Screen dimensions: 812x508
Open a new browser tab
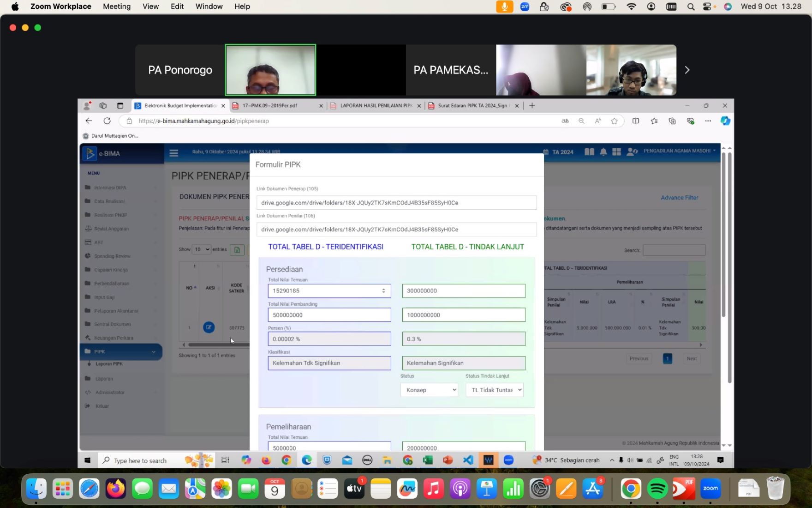pos(532,106)
